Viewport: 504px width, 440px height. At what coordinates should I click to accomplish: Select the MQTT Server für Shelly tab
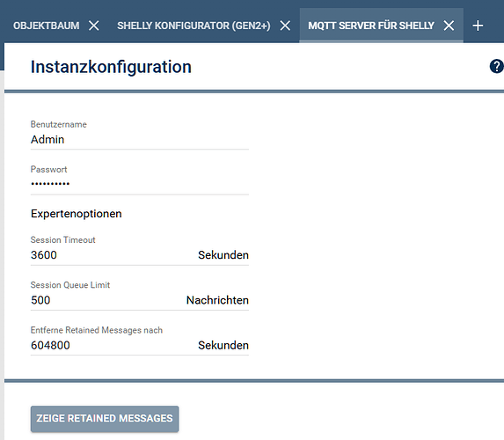(x=371, y=26)
